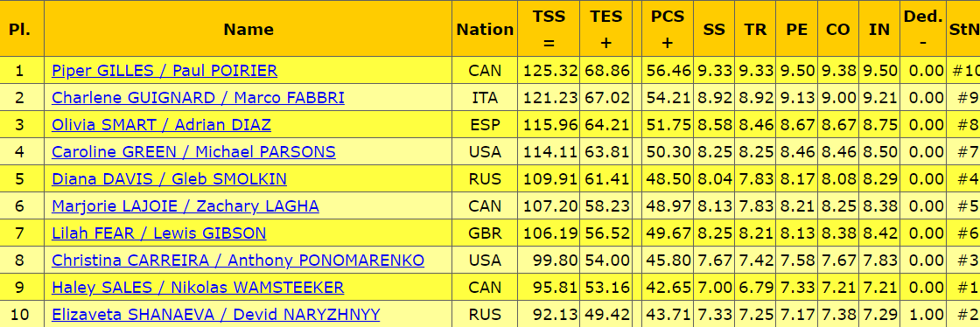Open Christina CARREIRA / Anthony PONOMARENKO link
Viewport: 980px width, 327px height.
click(238, 261)
